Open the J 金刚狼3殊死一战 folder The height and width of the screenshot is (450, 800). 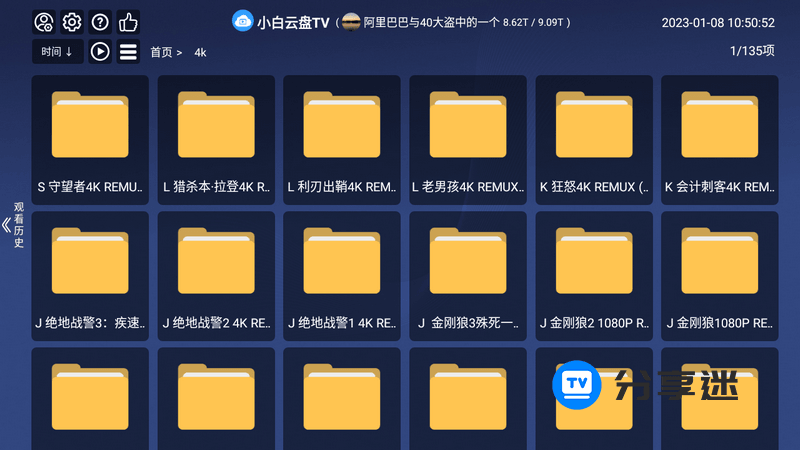[x=468, y=275]
